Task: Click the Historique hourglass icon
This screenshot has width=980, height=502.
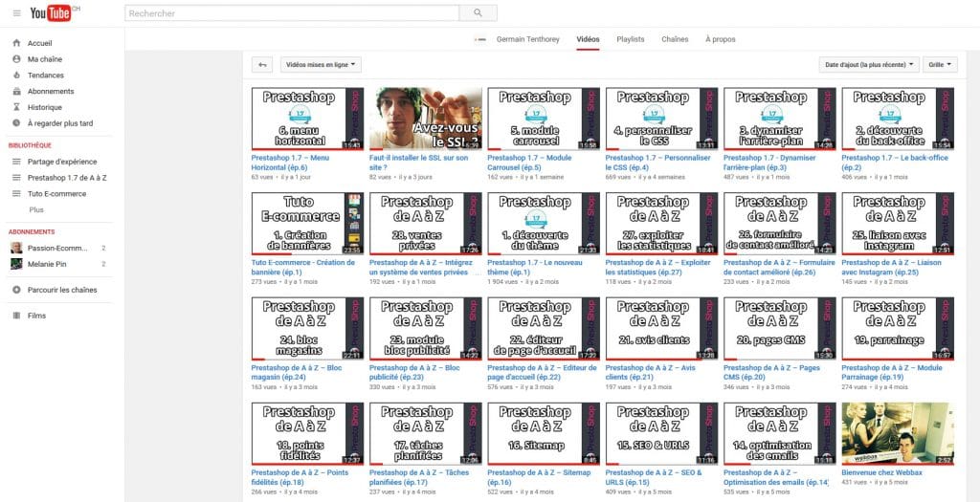Action: [x=16, y=107]
